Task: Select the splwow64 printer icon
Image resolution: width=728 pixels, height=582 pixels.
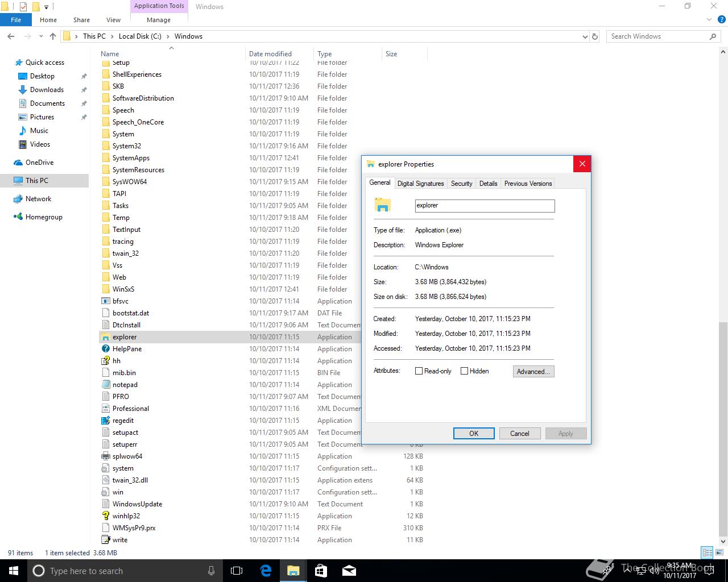Action: tap(106, 456)
